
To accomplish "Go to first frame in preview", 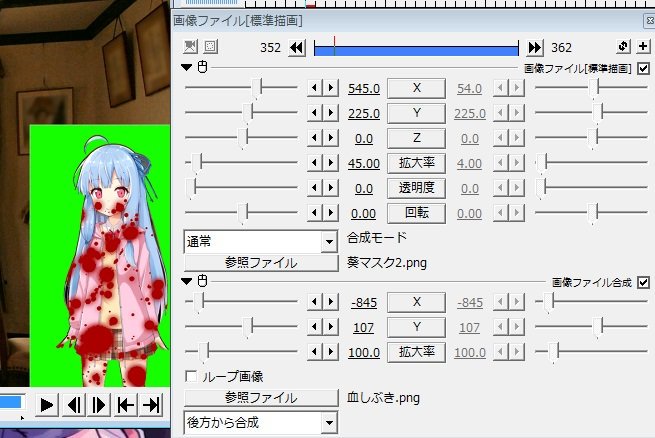I will 125,405.
